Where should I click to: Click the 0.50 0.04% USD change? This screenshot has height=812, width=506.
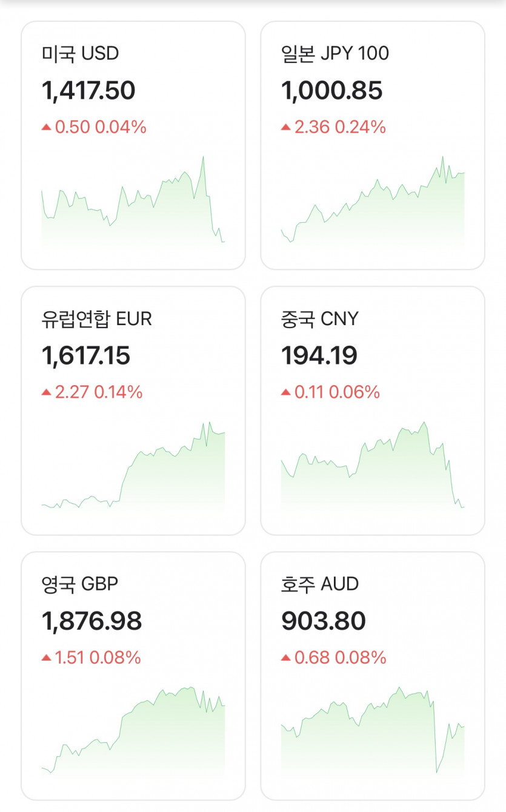[x=101, y=127]
